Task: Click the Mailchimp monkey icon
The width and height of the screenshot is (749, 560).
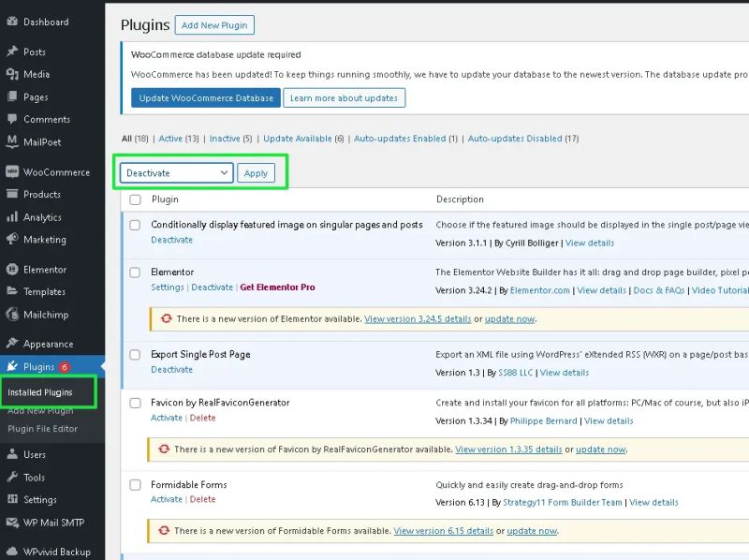Action: (x=12, y=314)
